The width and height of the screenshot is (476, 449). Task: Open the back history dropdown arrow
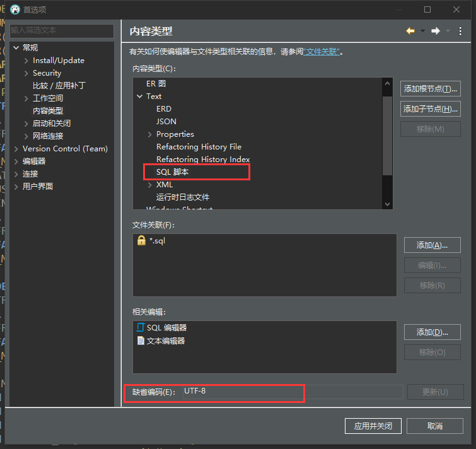tap(422, 31)
